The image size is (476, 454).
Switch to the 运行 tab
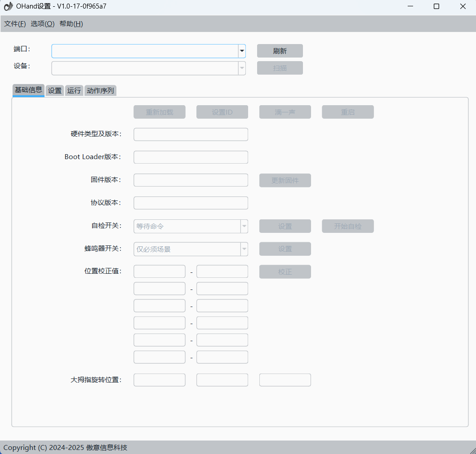(x=74, y=91)
